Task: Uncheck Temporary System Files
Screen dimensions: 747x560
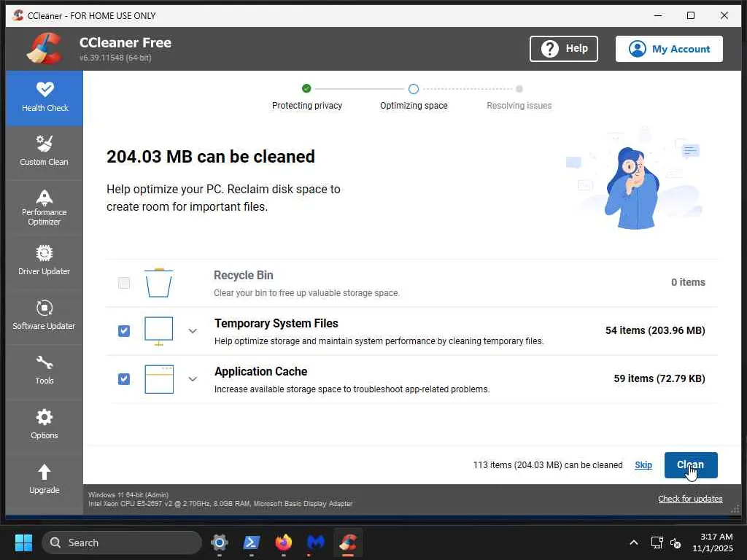Action: click(124, 331)
